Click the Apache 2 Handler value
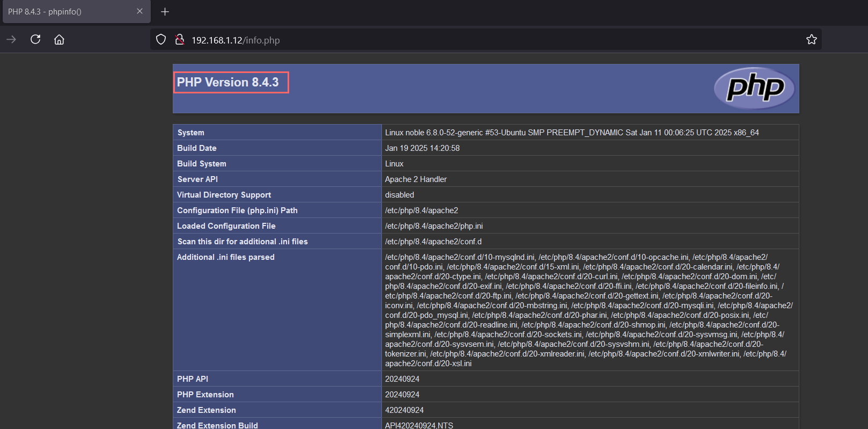868x429 pixels. click(416, 179)
